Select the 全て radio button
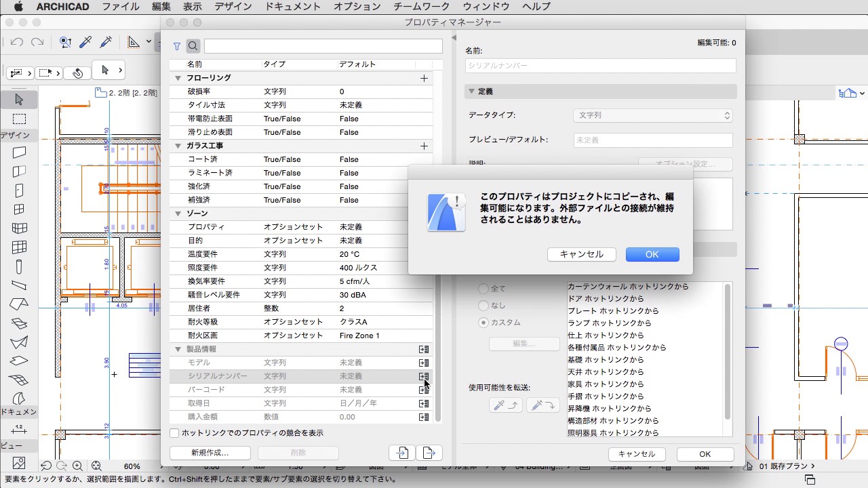 coord(484,289)
